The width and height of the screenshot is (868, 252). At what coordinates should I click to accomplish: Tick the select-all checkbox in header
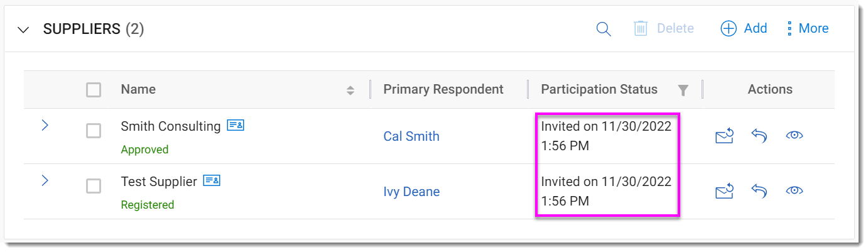(94, 90)
